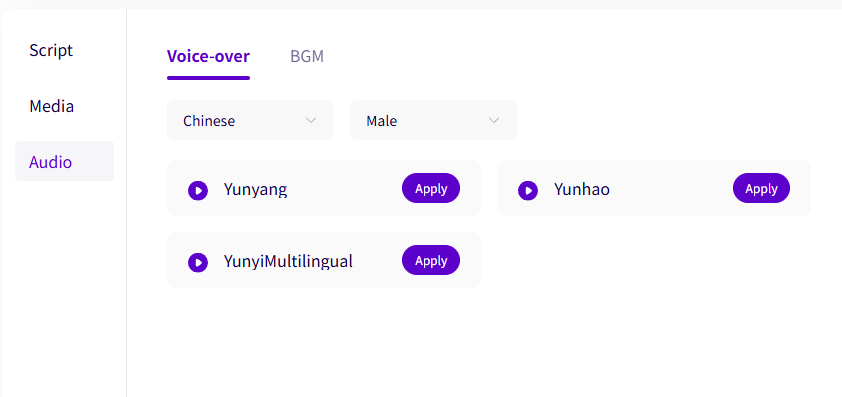This screenshot has height=397, width=842.
Task: Select the Voice-over tab
Action: (208, 56)
